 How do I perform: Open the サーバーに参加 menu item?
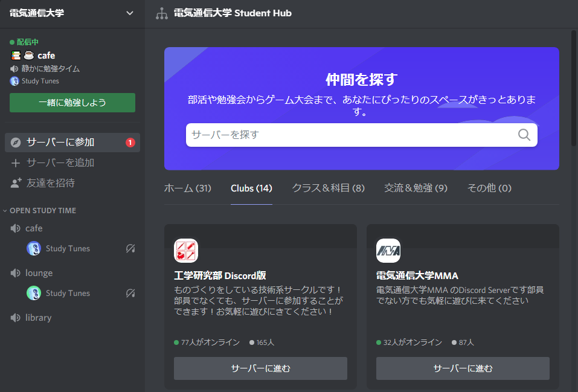(x=72, y=143)
